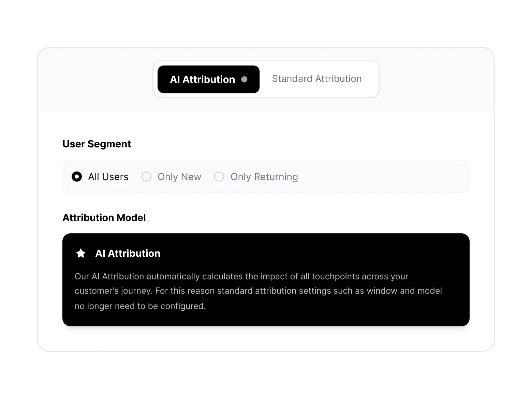
Task: Click the status dot on AI Attribution tab
Action: (x=245, y=79)
